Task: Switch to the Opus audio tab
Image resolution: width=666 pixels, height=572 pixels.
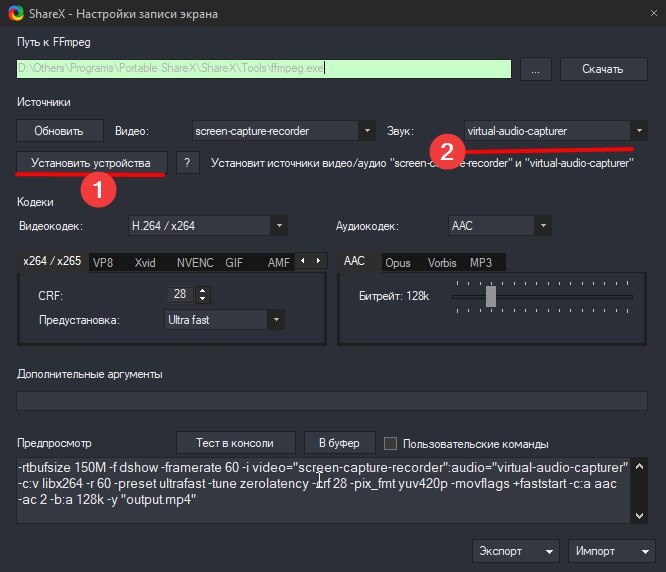Action: point(398,262)
